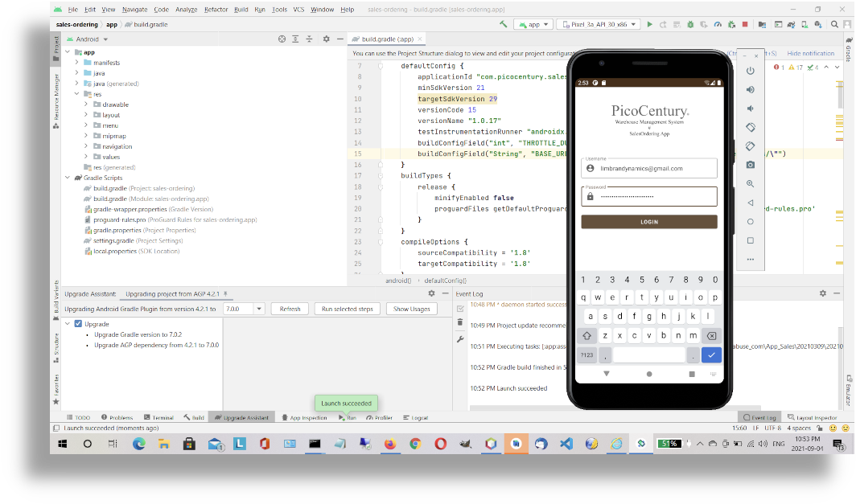The height and width of the screenshot is (504, 856).
Task: Collapse the res folder in the project tree
Action: [x=77, y=94]
